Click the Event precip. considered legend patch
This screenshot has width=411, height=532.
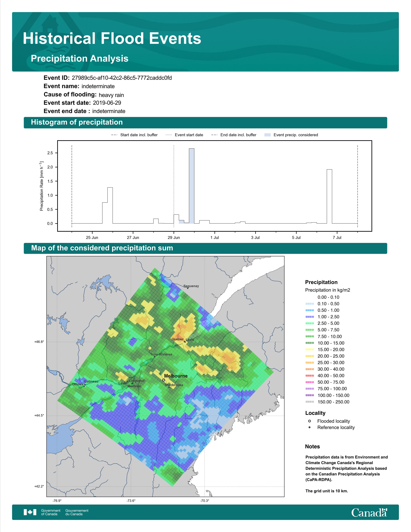(267, 135)
